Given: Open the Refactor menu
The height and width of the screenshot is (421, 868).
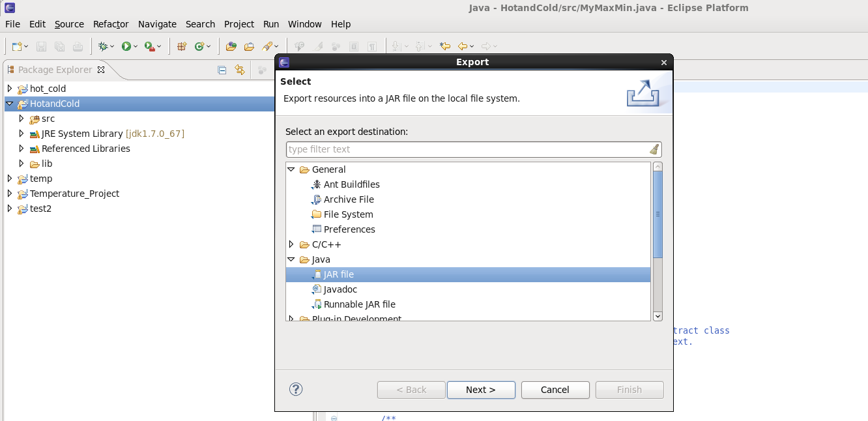Looking at the screenshot, I should (111, 24).
